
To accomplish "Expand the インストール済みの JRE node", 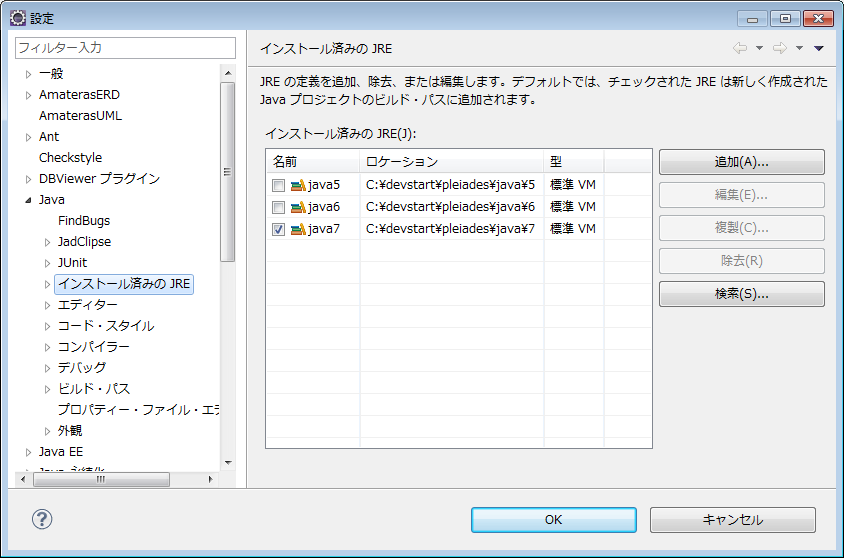I will (x=47, y=285).
